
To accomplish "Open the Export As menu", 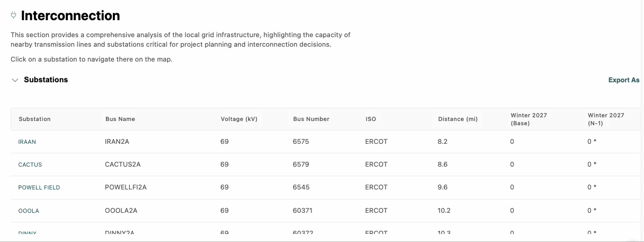I will click(x=623, y=80).
